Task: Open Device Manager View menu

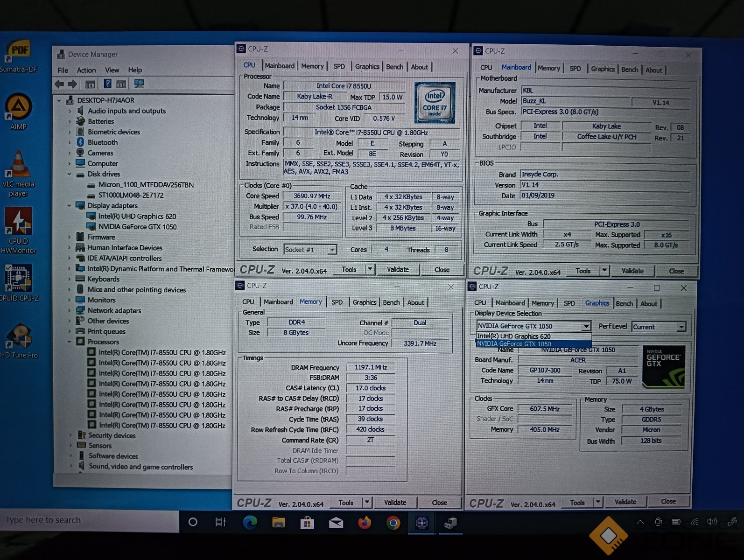Action: click(112, 70)
